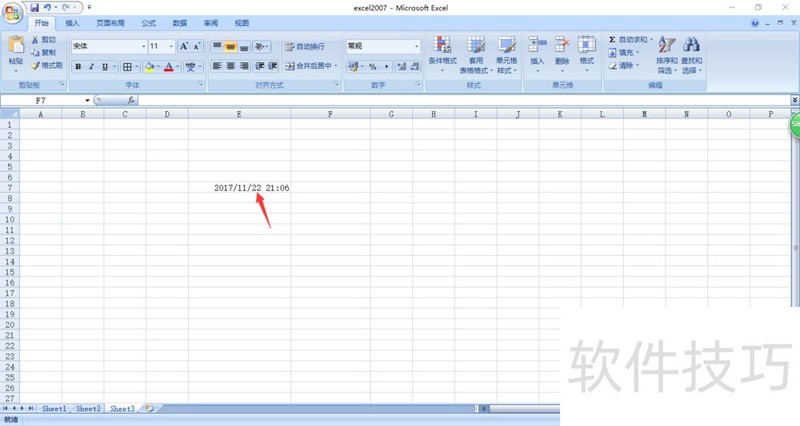The width and height of the screenshot is (800, 426).
Task: Apply percent style to cell
Action: click(x=373, y=66)
